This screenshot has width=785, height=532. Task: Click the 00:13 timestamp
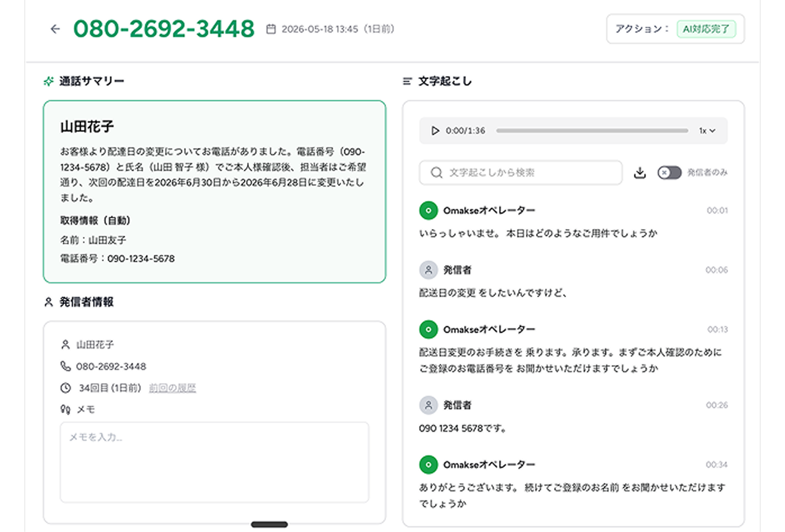point(718,330)
